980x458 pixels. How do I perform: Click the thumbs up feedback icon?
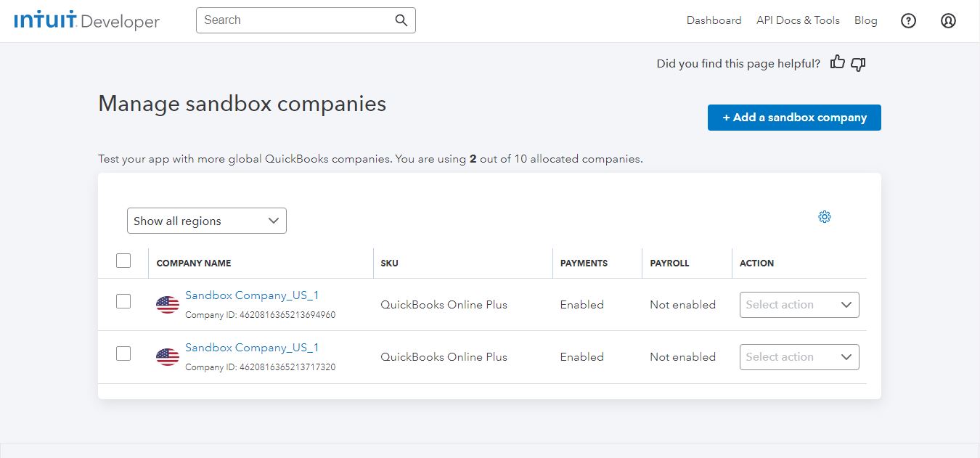(x=838, y=62)
